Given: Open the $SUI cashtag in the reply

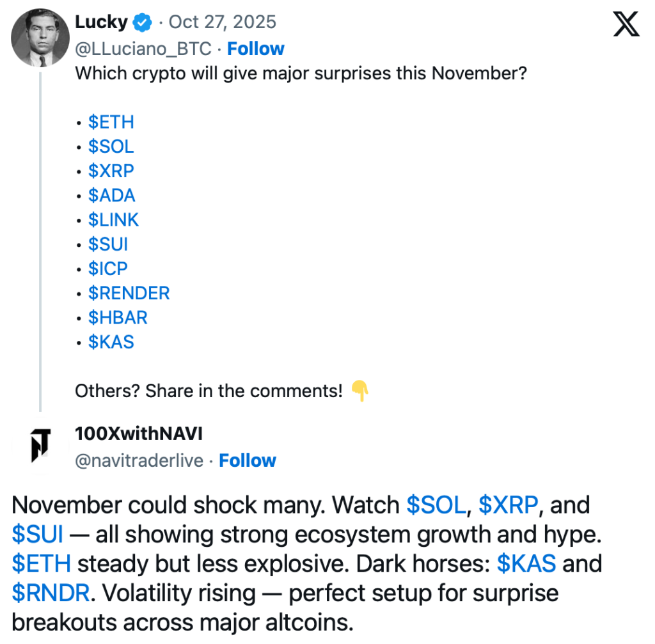Looking at the screenshot, I should (x=38, y=534).
